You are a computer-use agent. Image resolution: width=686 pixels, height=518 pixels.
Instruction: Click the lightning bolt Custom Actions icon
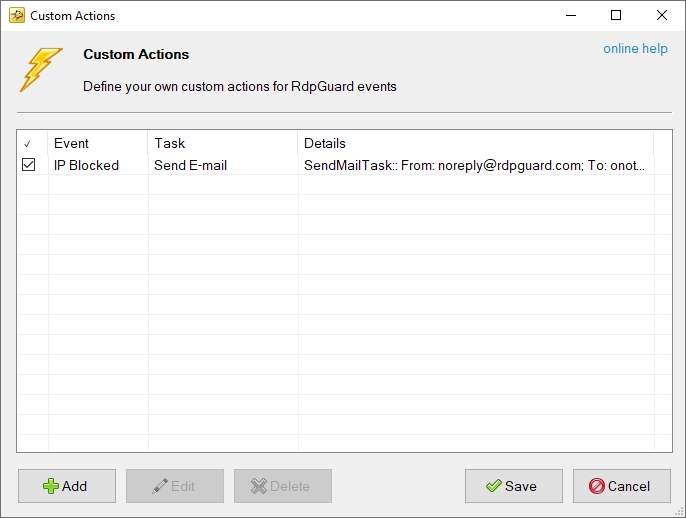(41, 70)
